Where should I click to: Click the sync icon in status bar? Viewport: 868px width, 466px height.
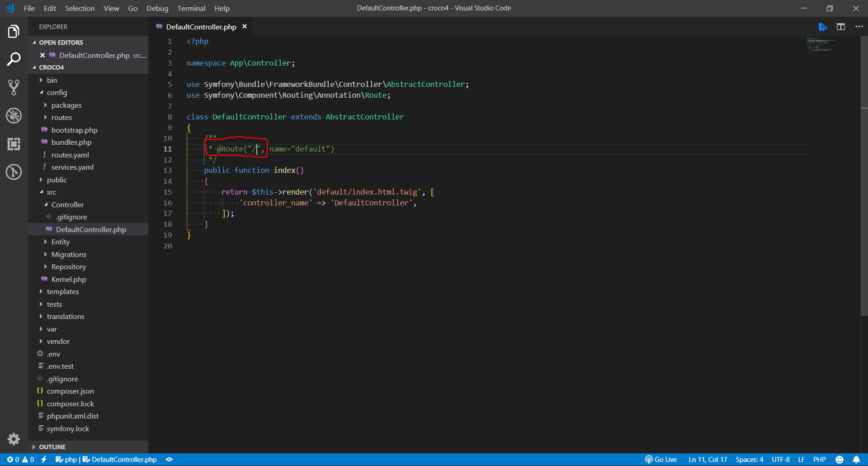click(170, 460)
